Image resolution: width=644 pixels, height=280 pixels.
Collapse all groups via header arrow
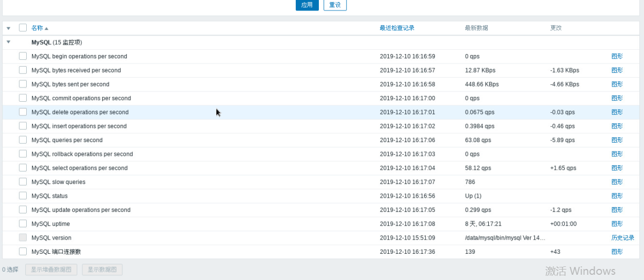8,28
